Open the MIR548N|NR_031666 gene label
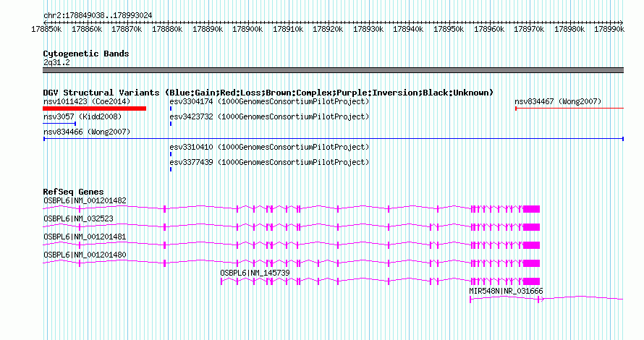The width and height of the screenshot is (644, 340). [x=506, y=291]
